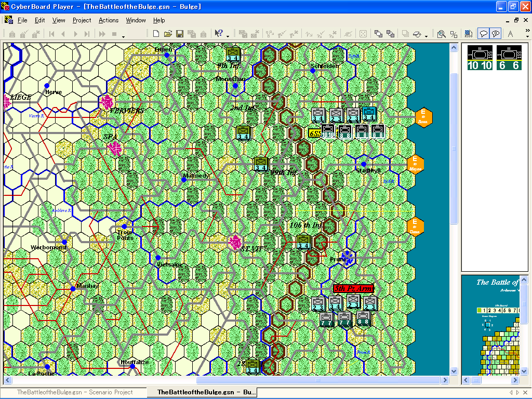Click the map's horizontal scrollbar right arrow
Screen dimensions: 532x399
[x=445, y=380]
